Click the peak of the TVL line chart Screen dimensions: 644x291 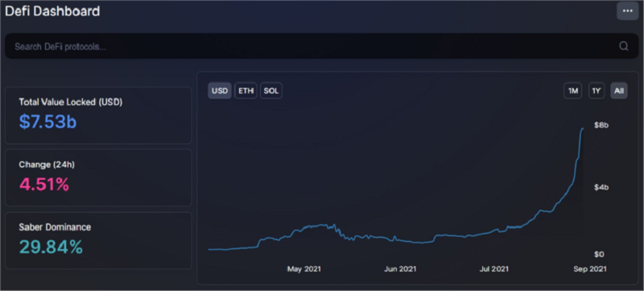tap(583, 129)
